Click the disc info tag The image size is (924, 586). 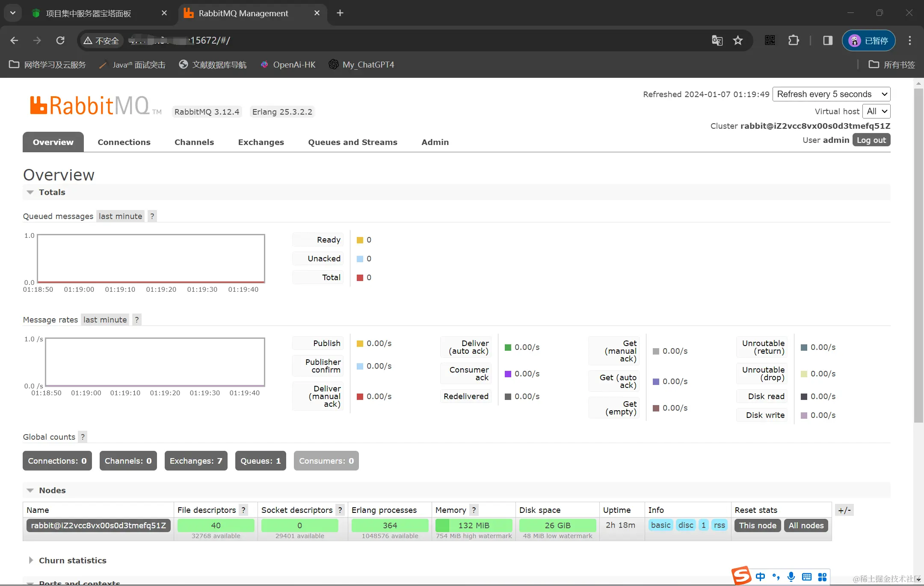686,525
